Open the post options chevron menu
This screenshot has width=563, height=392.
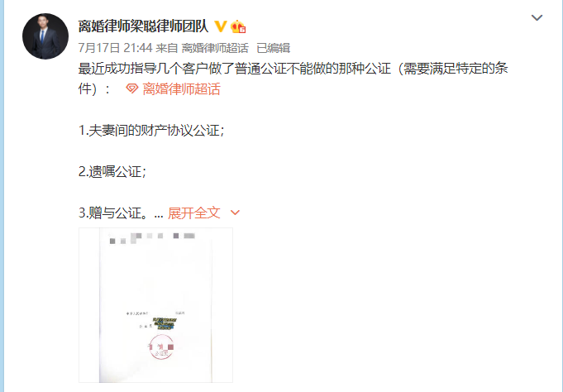tap(537, 17)
